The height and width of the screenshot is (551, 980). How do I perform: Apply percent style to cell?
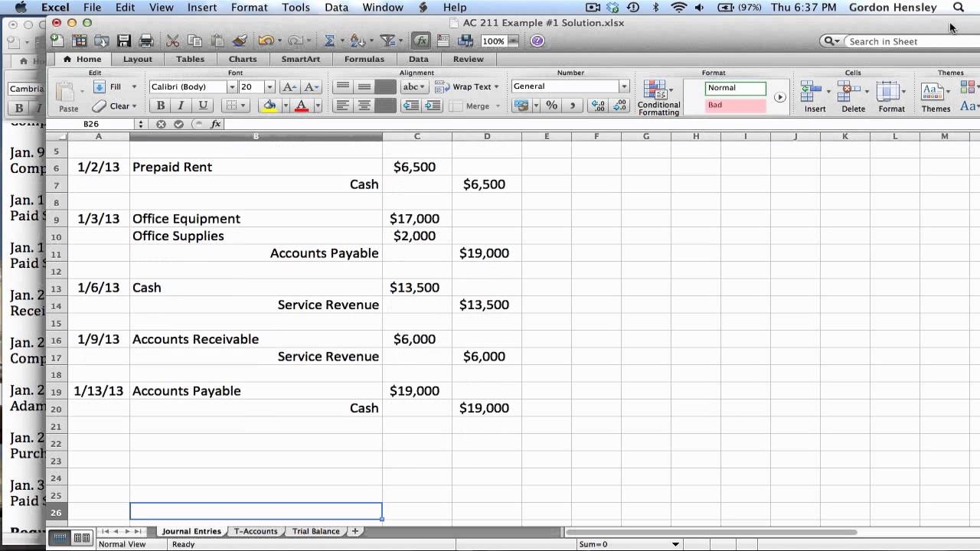tap(551, 106)
